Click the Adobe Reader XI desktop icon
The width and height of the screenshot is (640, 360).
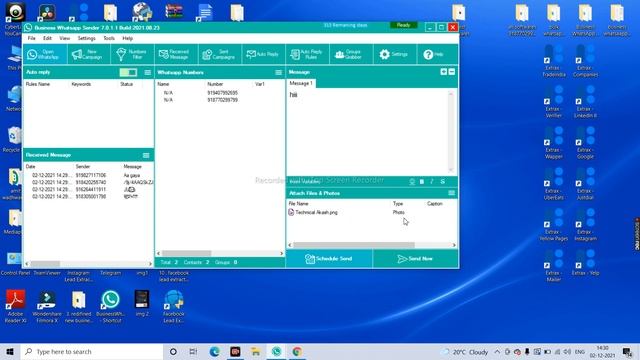point(15,306)
